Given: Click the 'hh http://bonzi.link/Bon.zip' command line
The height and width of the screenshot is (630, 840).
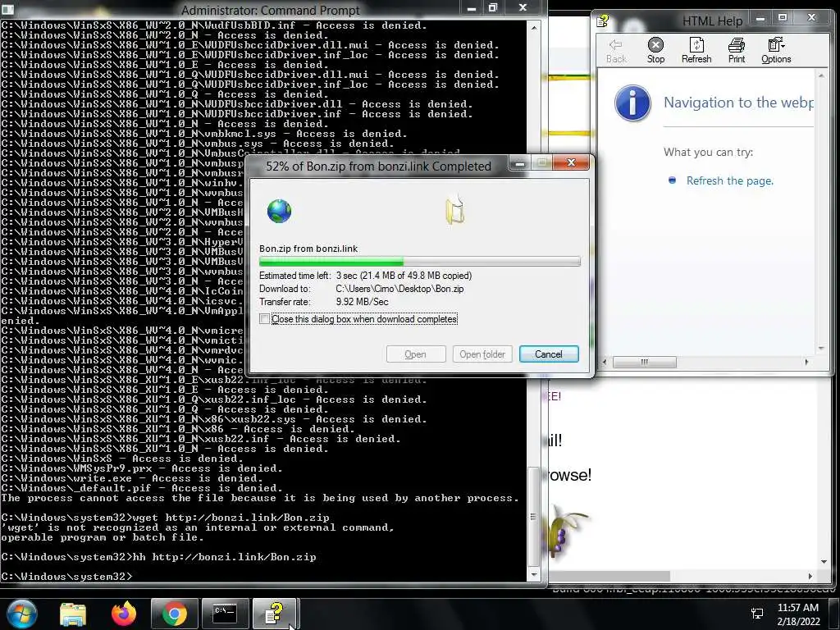Looking at the screenshot, I should tap(225, 557).
